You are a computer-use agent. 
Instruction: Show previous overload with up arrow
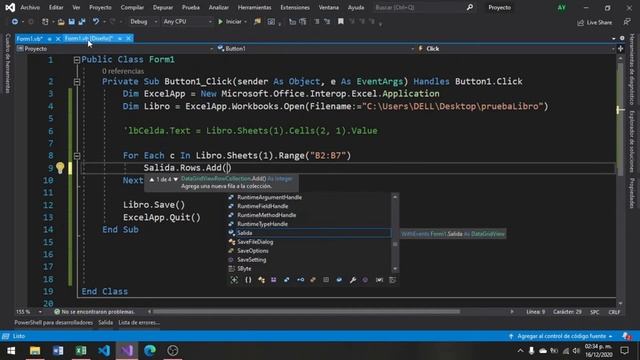coord(152,179)
